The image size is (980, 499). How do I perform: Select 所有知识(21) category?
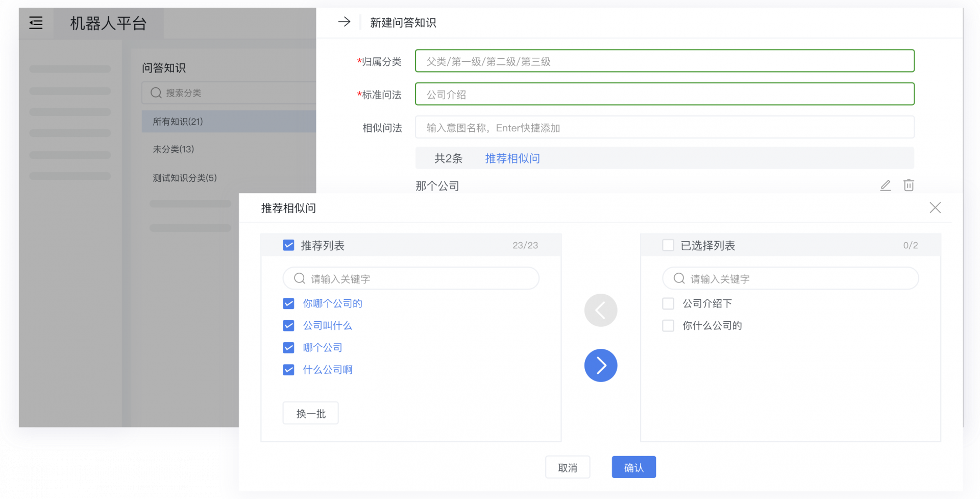click(229, 122)
